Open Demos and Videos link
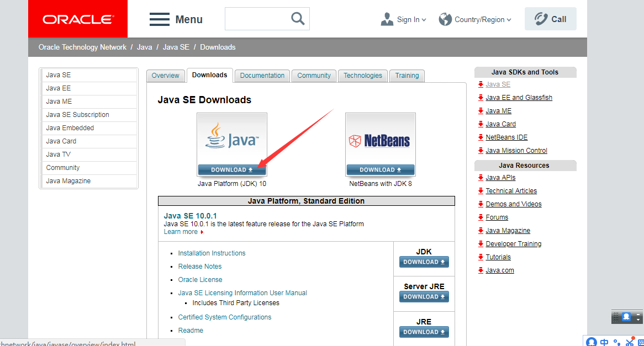644x346 pixels. 514,204
